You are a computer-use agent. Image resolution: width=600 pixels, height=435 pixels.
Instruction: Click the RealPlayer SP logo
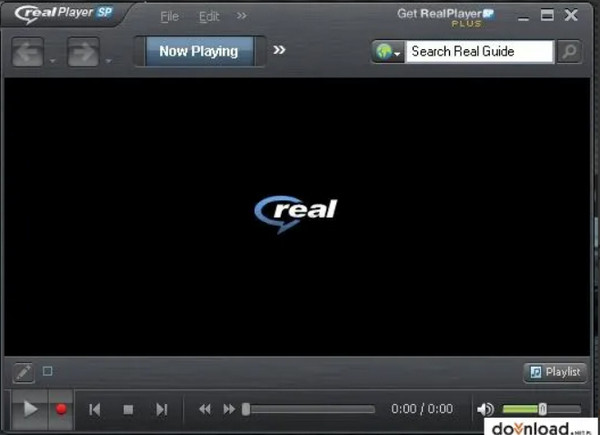tap(64, 14)
